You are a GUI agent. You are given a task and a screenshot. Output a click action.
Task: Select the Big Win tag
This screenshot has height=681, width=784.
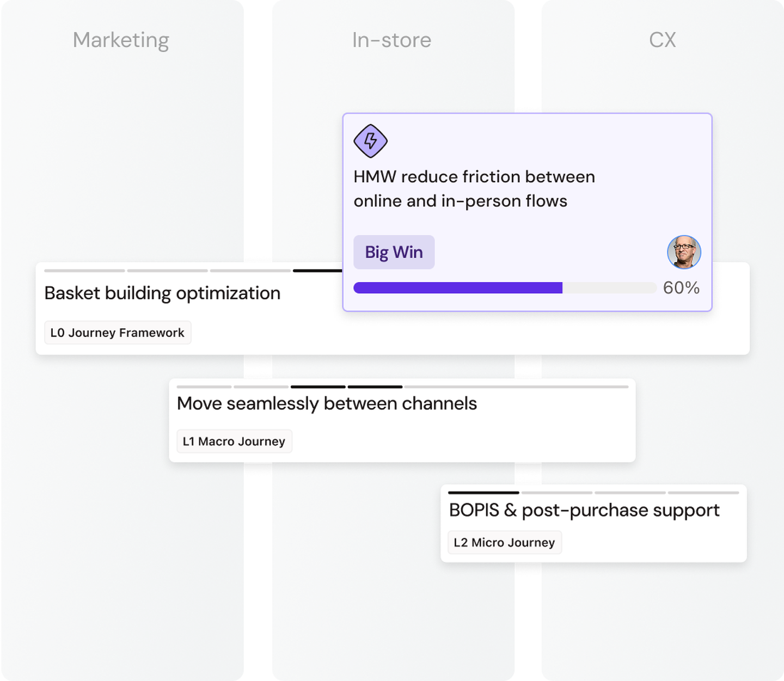tap(394, 252)
